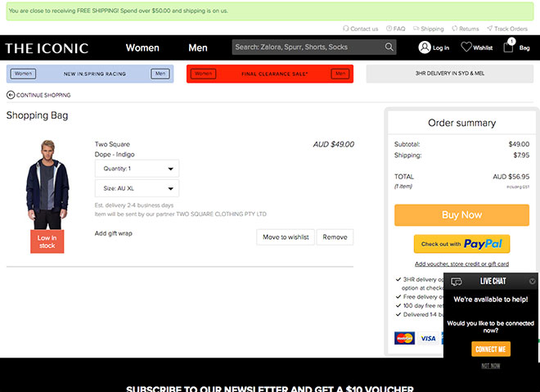The height and width of the screenshot is (392, 540).
Task: Click the Bag text label
Action: tap(524, 48)
